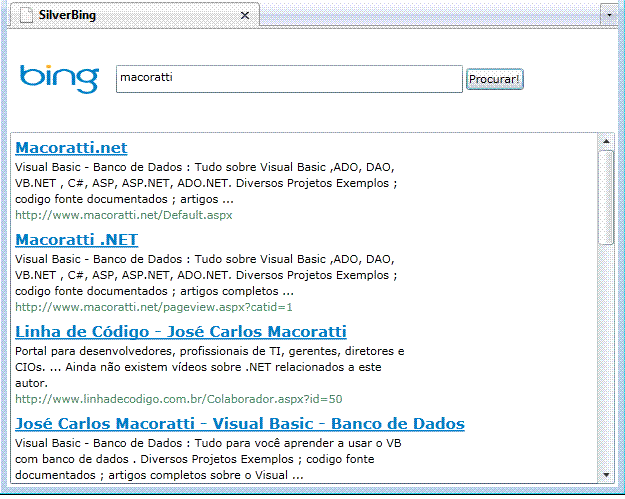Click the results scrollbar down arrow

click(606, 475)
